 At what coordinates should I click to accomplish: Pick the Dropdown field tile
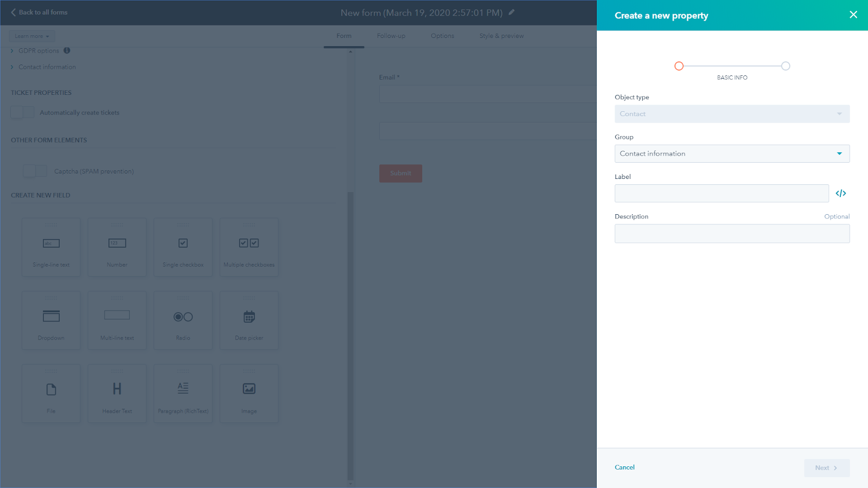tap(51, 320)
